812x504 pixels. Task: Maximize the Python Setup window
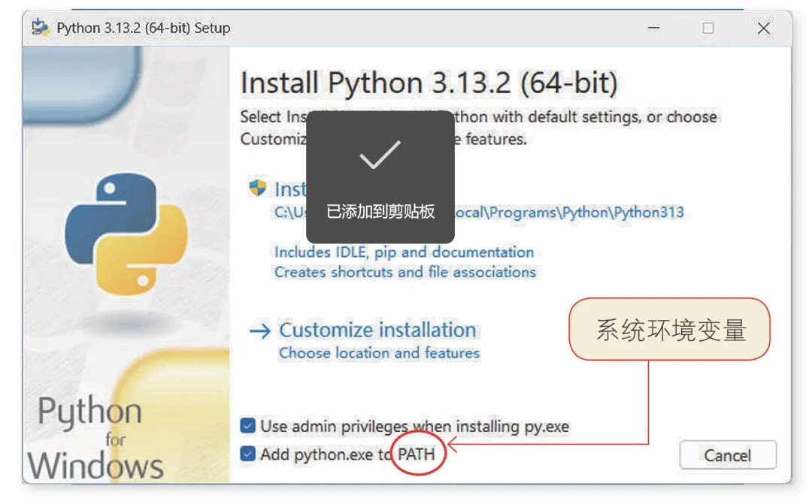click(x=708, y=28)
